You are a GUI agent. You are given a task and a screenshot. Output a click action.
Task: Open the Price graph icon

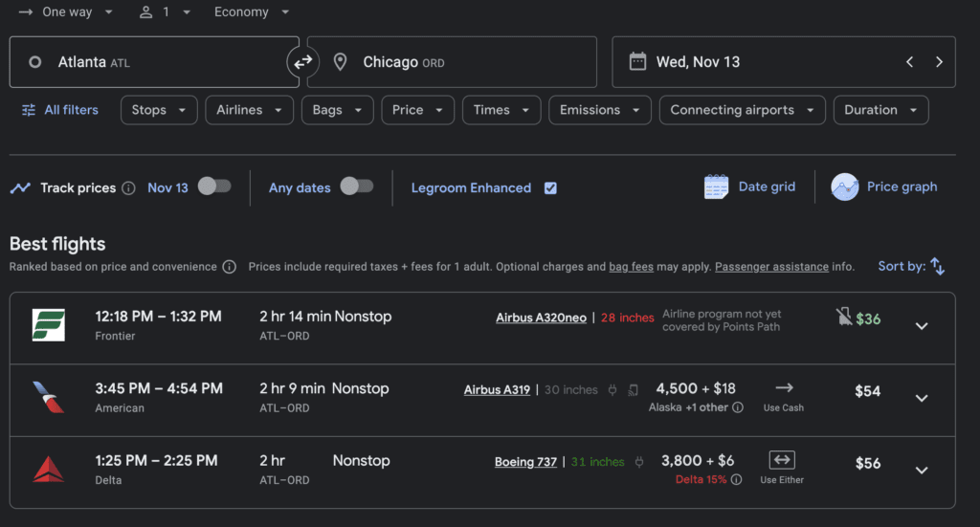coord(844,187)
